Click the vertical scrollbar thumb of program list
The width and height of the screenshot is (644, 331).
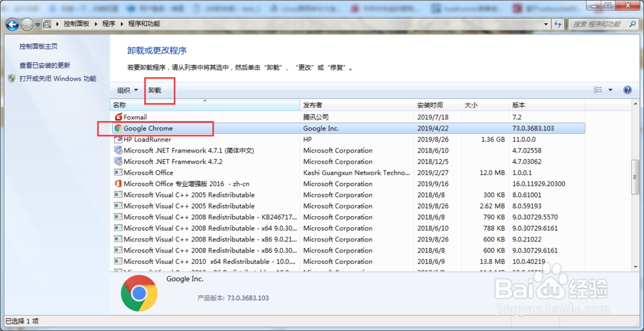coord(636,177)
